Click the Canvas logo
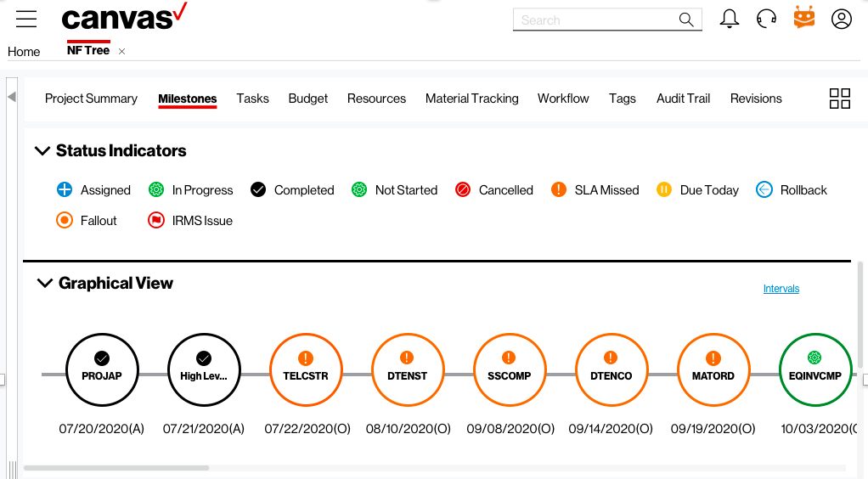This screenshot has width=868, height=479. click(x=125, y=17)
